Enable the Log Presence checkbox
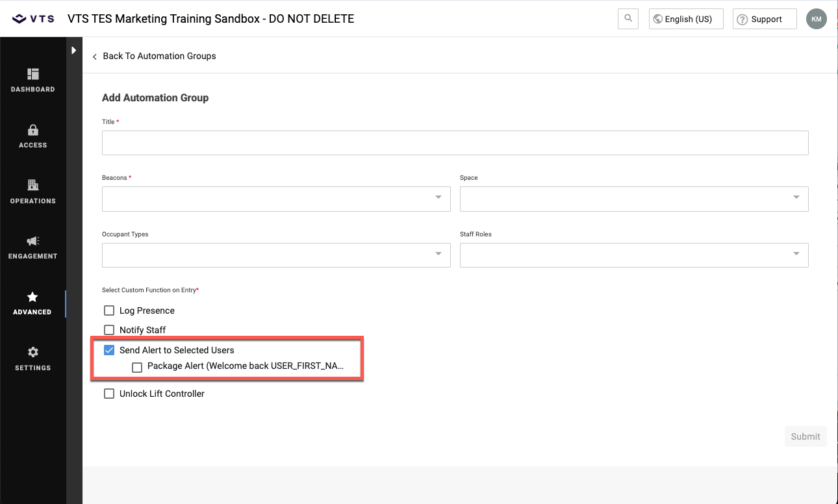 click(109, 310)
